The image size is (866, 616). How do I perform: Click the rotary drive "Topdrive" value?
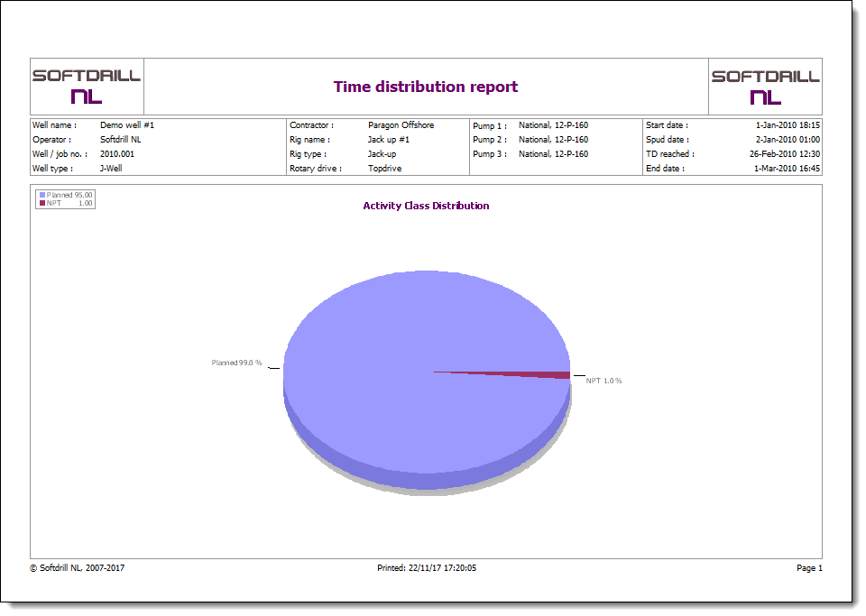[385, 169]
